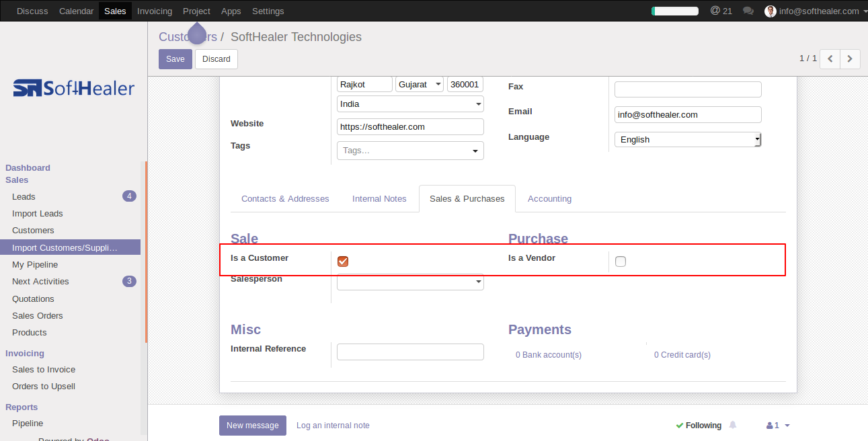This screenshot has width=868, height=441.
Task: Open the followers count icon
Action: [773, 426]
